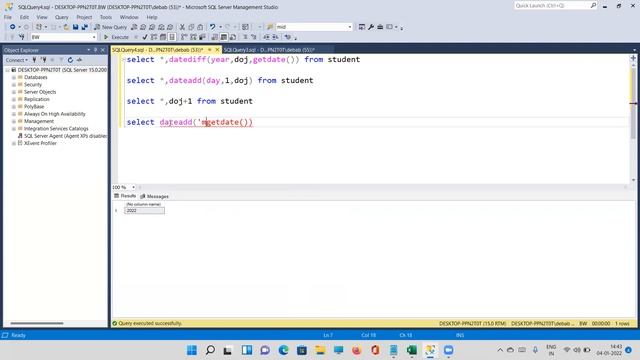Open the available databases dropdown showing BW

coord(94,37)
